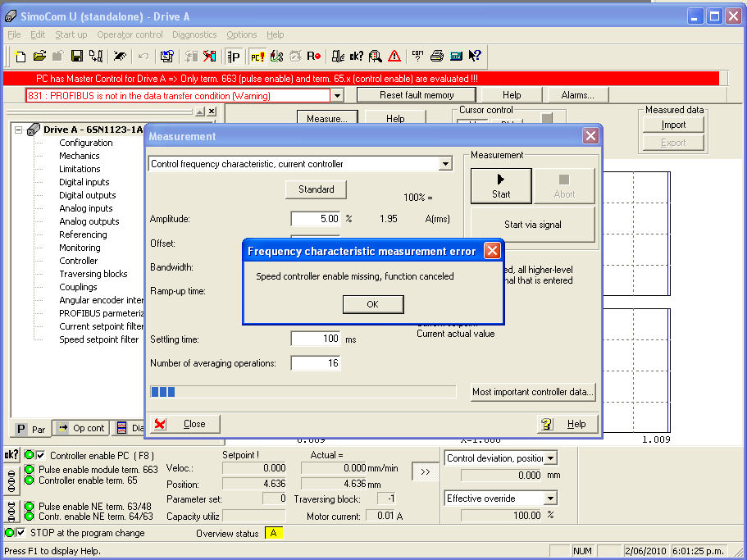Click the Amplitude input field showing 5.00

pos(316,219)
